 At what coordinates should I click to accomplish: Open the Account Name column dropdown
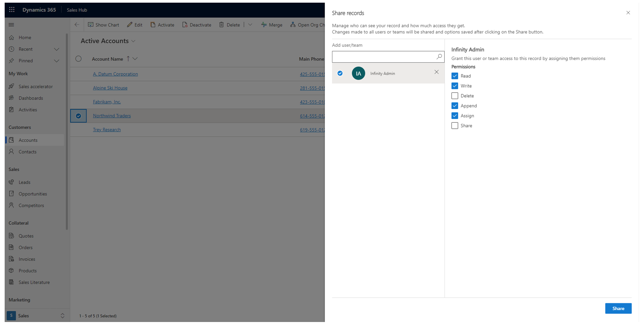(135, 59)
